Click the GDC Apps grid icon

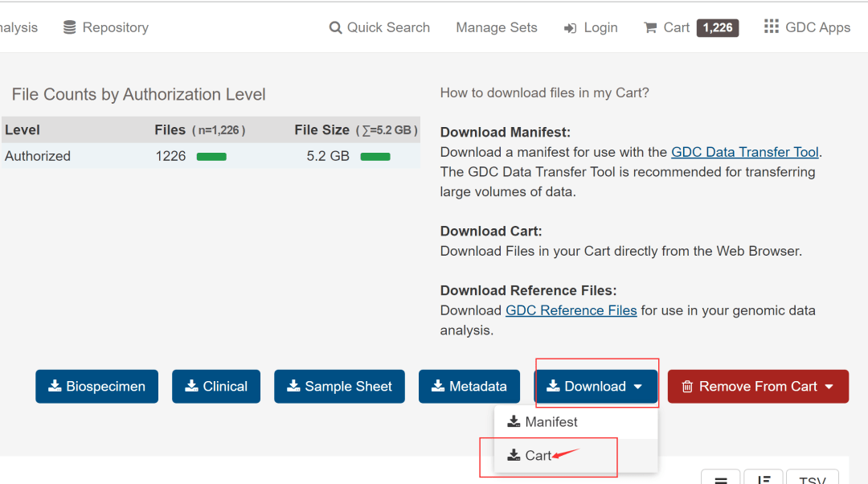tap(771, 26)
